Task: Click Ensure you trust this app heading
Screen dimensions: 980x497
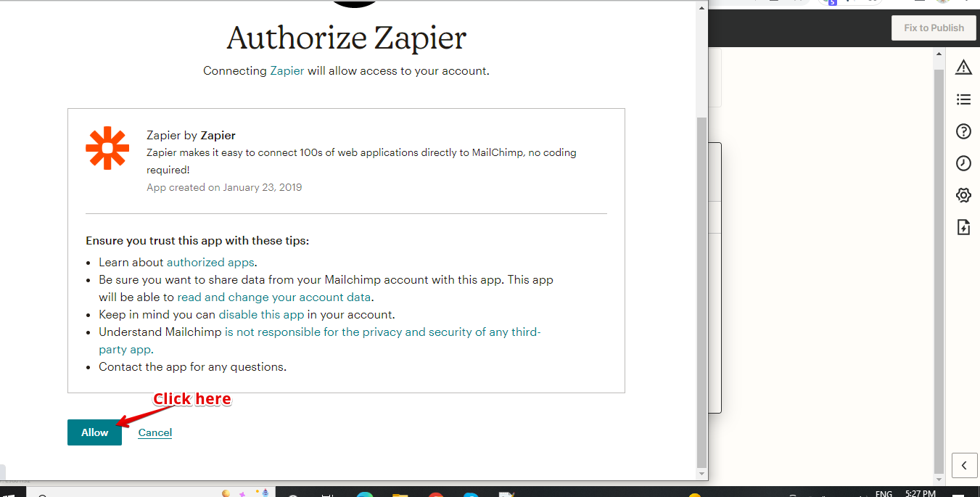Action: [197, 241]
